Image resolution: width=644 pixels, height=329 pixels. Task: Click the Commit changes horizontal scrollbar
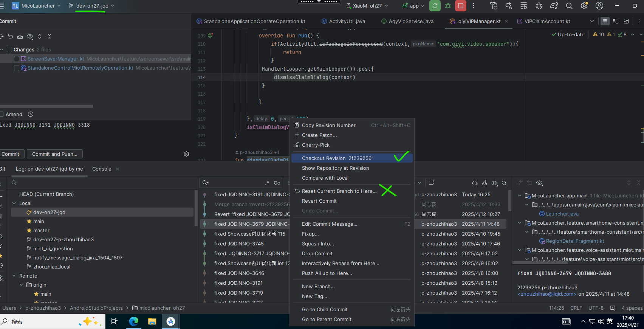point(46,106)
